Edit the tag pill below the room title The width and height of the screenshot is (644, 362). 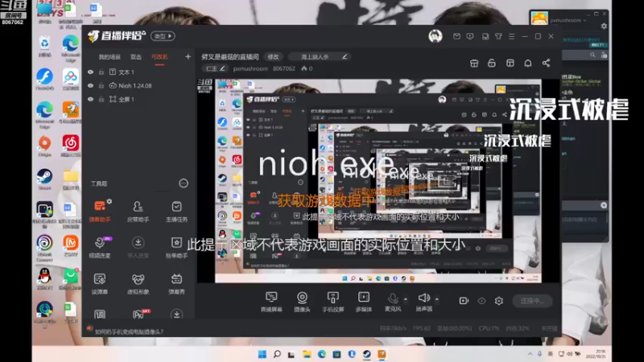coord(215,68)
